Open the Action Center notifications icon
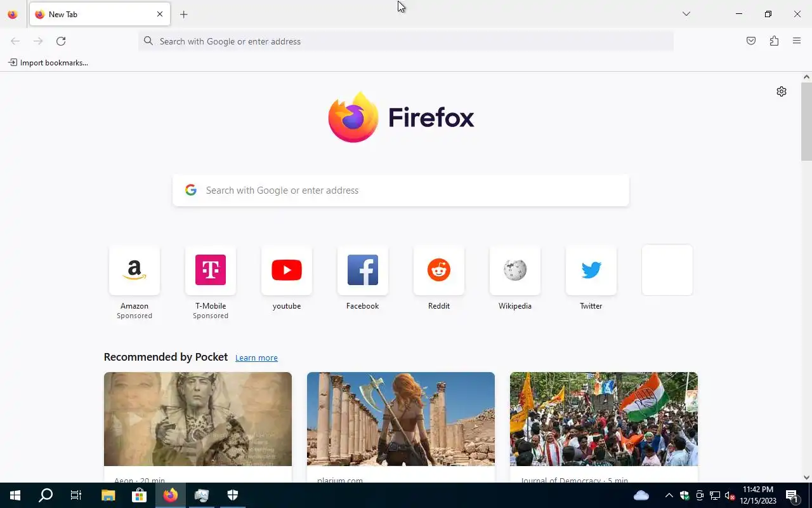This screenshot has width=812, height=508. click(792, 495)
